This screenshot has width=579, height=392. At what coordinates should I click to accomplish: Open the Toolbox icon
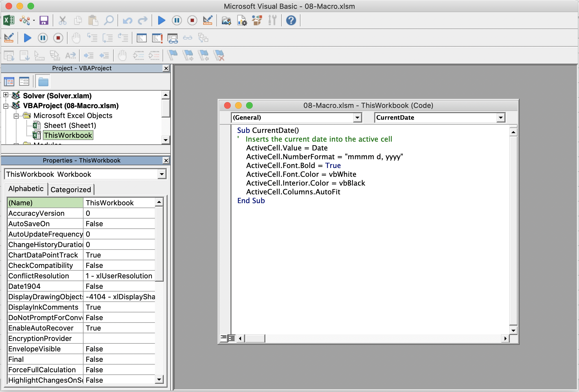click(x=272, y=20)
